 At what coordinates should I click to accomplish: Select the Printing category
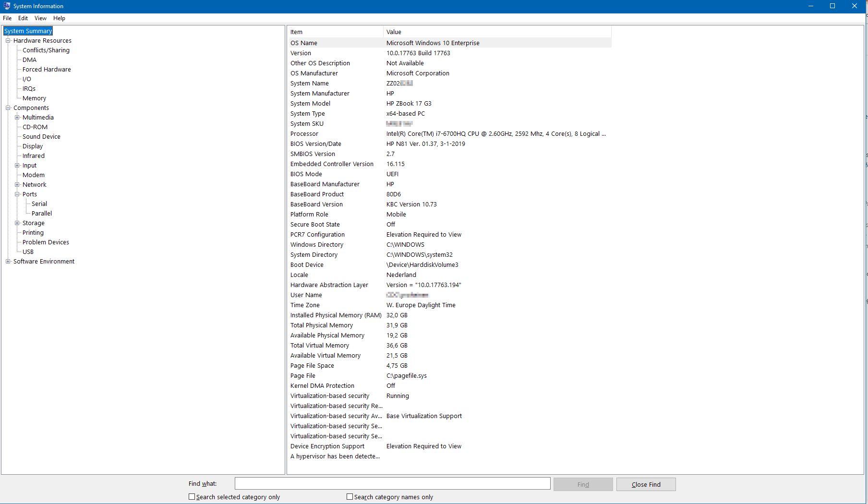click(x=33, y=233)
